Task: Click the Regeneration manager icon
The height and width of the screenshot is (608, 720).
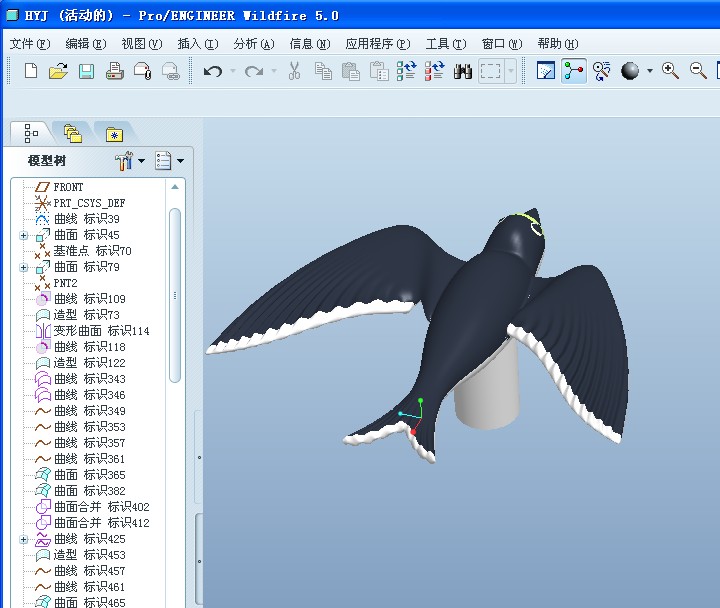Action: pyautogui.click(x=434, y=71)
